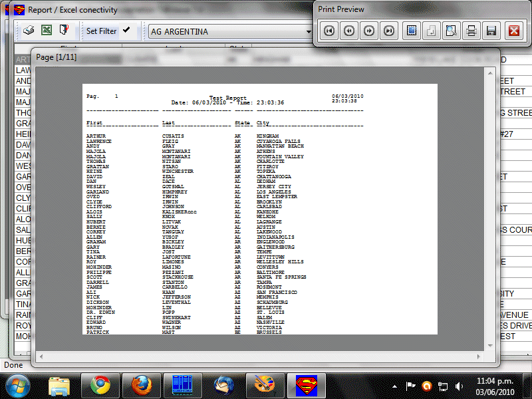Close the preview with red X button

coord(513,31)
